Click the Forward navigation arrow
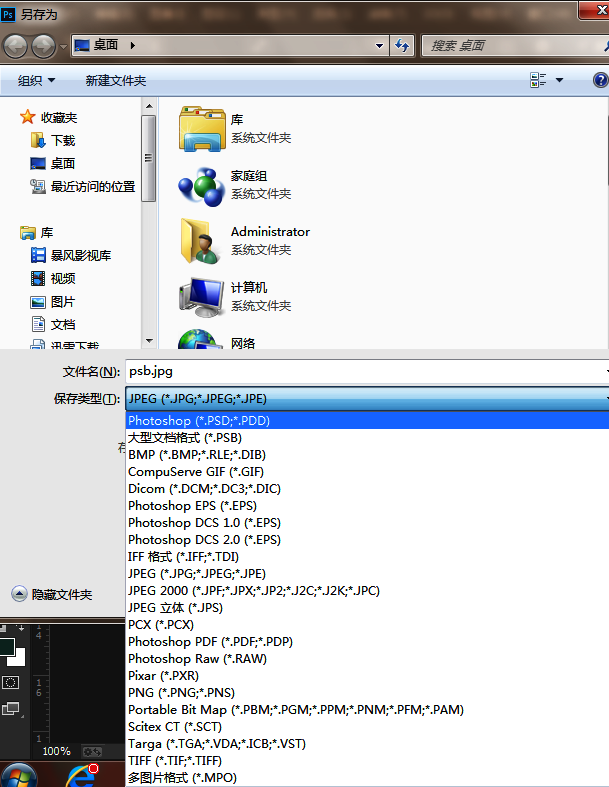 pos(44,46)
